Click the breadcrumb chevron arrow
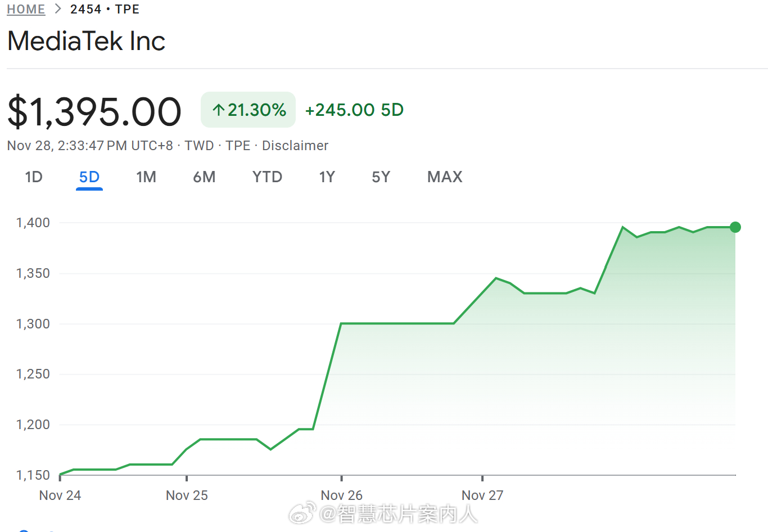This screenshot has width=768, height=532. click(x=58, y=10)
